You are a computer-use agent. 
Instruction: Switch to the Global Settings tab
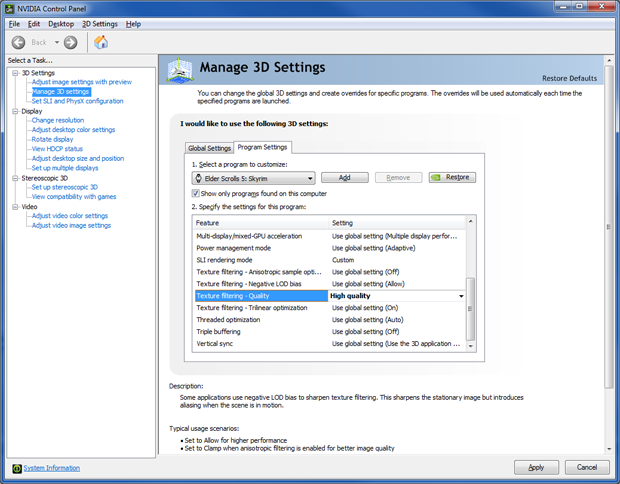click(x=209, y=148)
